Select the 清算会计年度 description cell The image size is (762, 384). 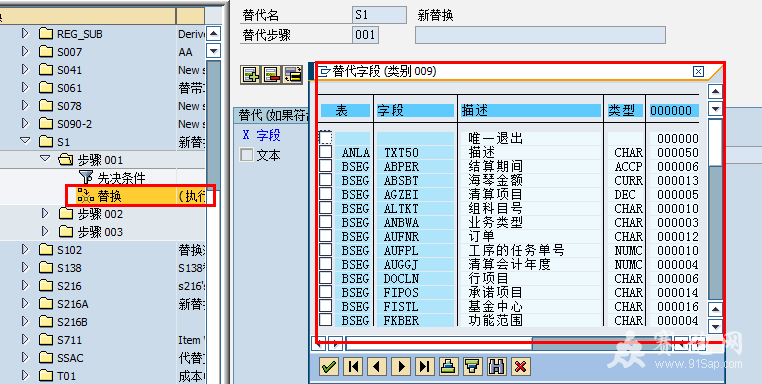click(531, 264)
